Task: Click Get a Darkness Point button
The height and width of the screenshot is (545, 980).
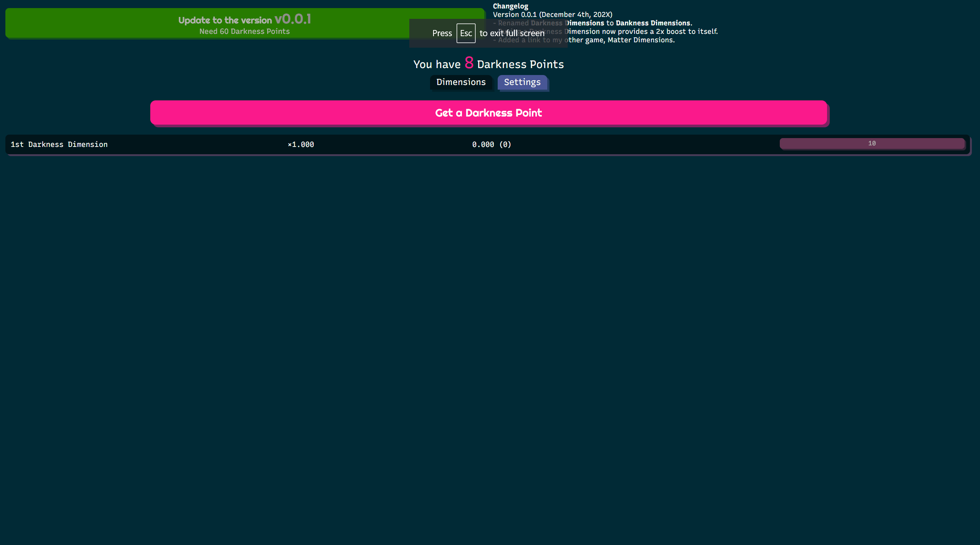Action: pos(488,113)
